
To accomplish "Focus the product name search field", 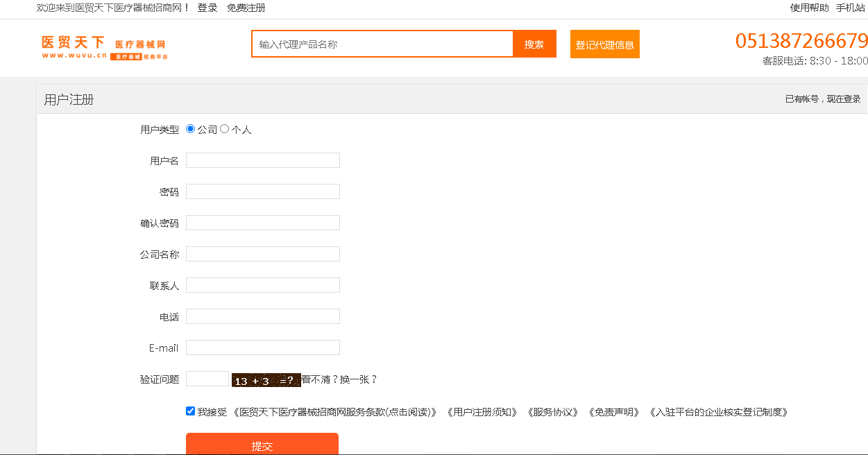I will (382, 44).
